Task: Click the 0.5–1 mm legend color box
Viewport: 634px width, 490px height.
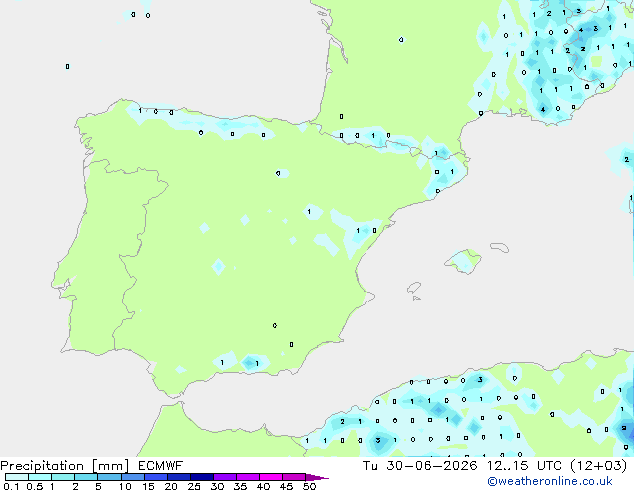Action: click(x=40, y=477)
